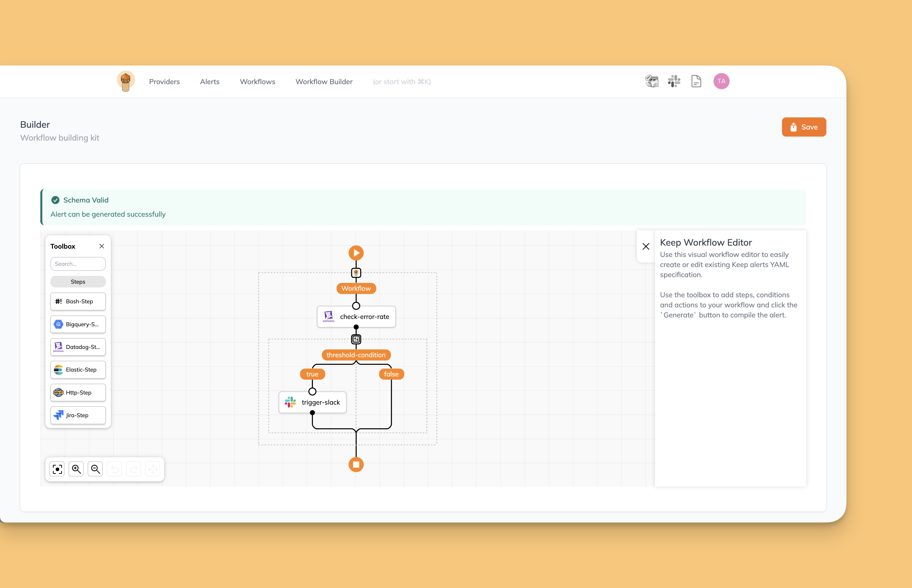This screenshot has height=588, width=912.
Task: Open the Providers menu item
Action: pos(164,82)
